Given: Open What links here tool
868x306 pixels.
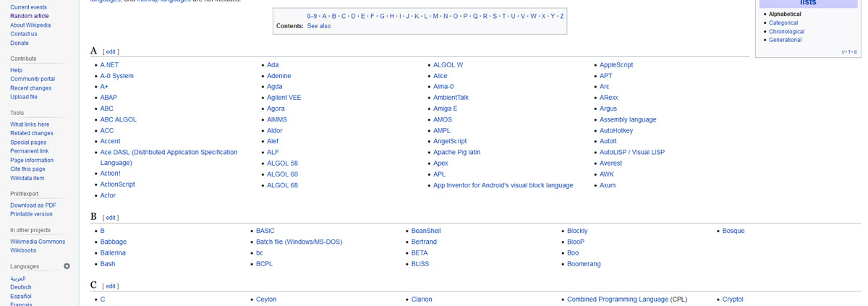Looking at the screenshot, I should click(30, 124).
